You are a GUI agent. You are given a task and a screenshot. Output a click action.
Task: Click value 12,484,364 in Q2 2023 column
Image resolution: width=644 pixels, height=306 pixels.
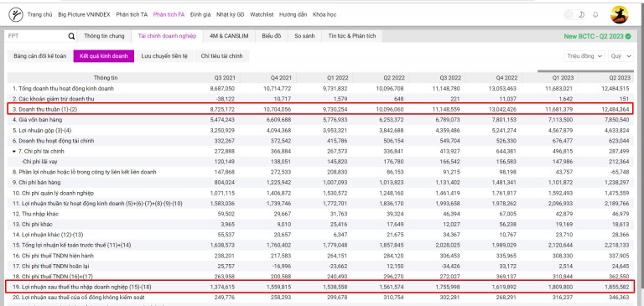pyautogui.click(x=616, y=109)
